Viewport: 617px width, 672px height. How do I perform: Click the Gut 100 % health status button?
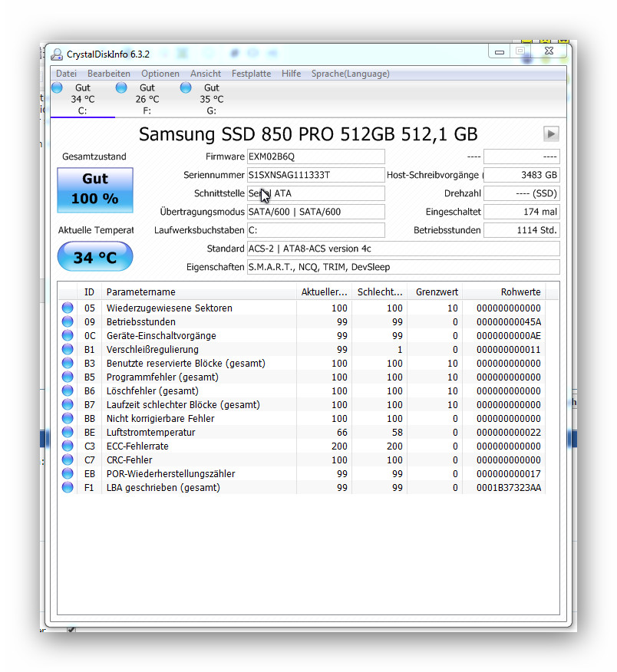(x=95, y=190)
